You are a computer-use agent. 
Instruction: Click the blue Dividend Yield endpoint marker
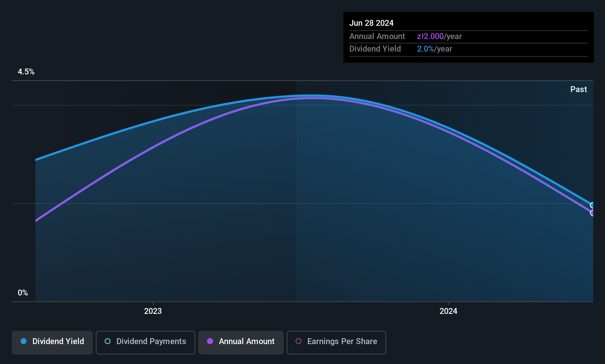(592, 205)
